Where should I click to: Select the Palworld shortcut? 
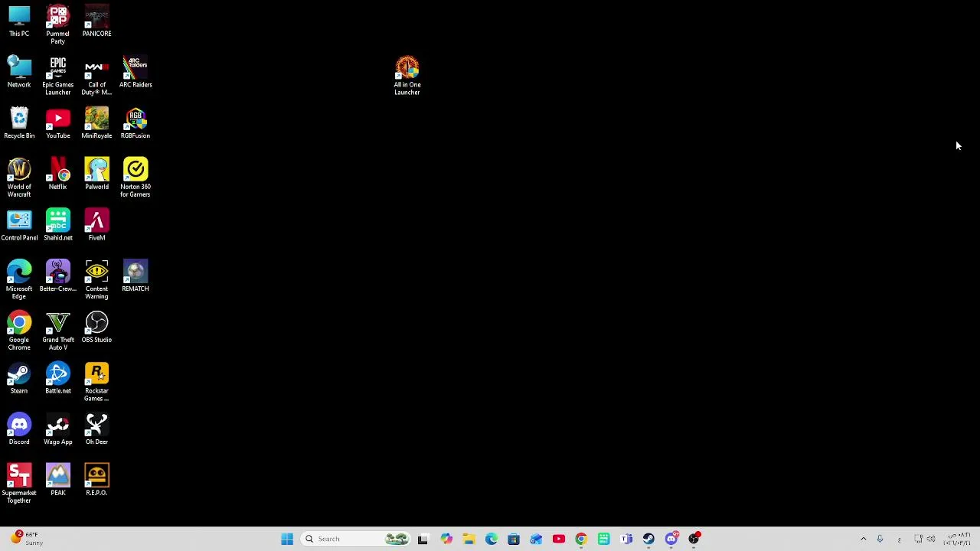pyautogui.click(x=96, y=174)
